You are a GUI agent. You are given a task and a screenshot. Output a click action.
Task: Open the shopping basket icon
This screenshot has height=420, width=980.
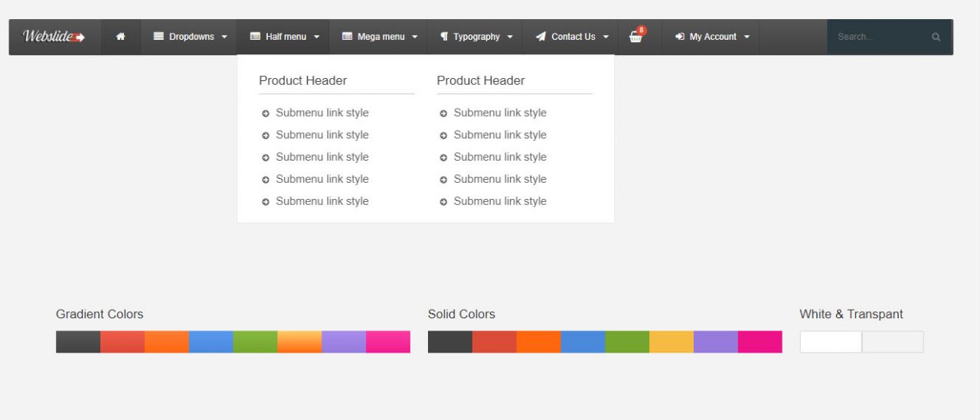635,37
